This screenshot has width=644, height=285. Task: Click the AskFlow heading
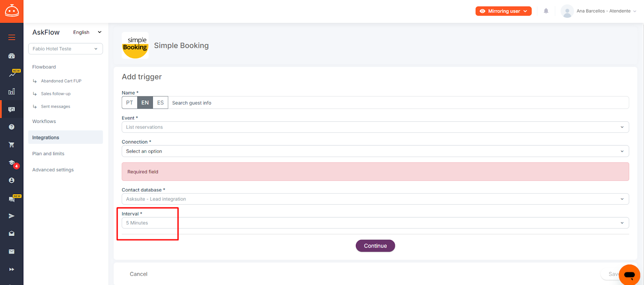[x=46, y=33]
